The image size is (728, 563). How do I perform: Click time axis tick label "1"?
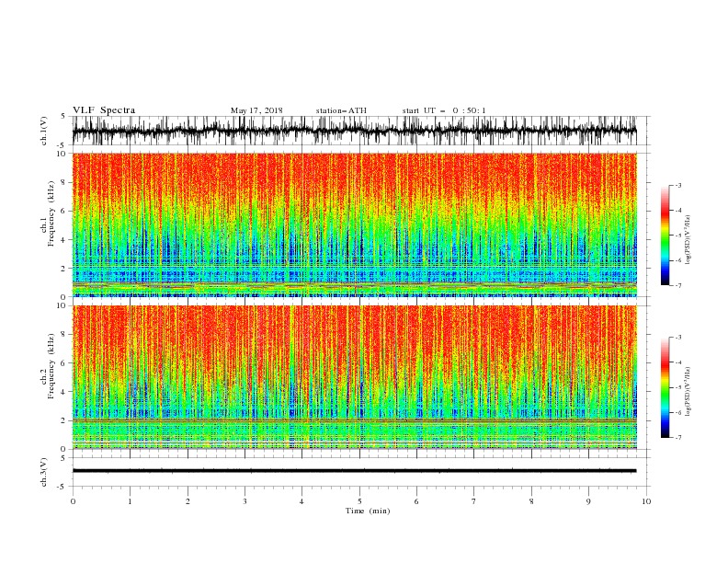[130, 501]
